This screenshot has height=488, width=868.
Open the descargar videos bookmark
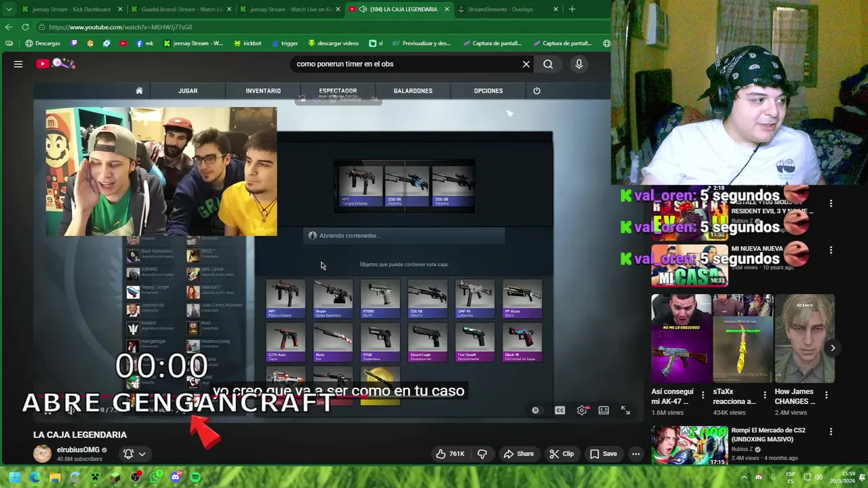333,43
